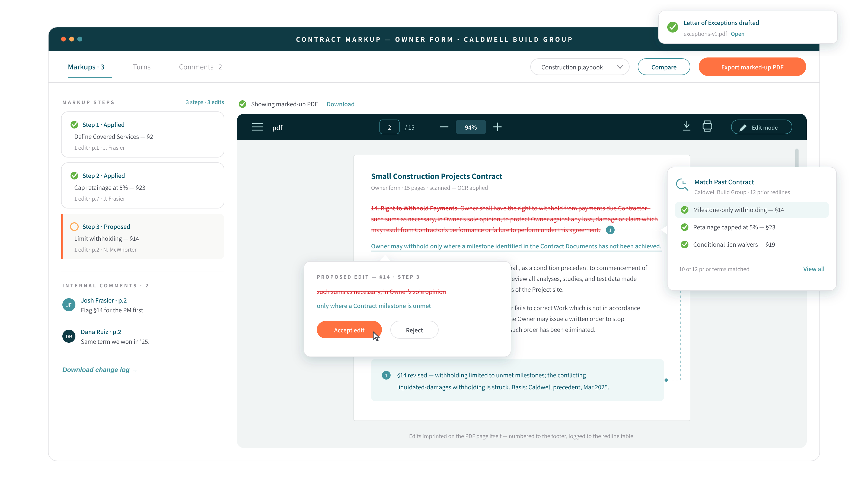Image resolution: width=868 pixels, height=488 pixels.
Task: Select Step 1 Define Covered Services card
Action: coord(142,134)
